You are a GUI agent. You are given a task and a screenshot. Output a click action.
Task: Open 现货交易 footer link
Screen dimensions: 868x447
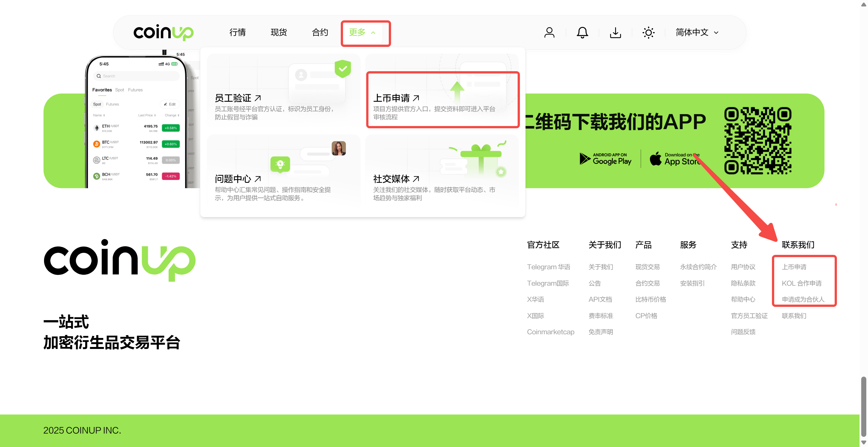click(647, 267)
